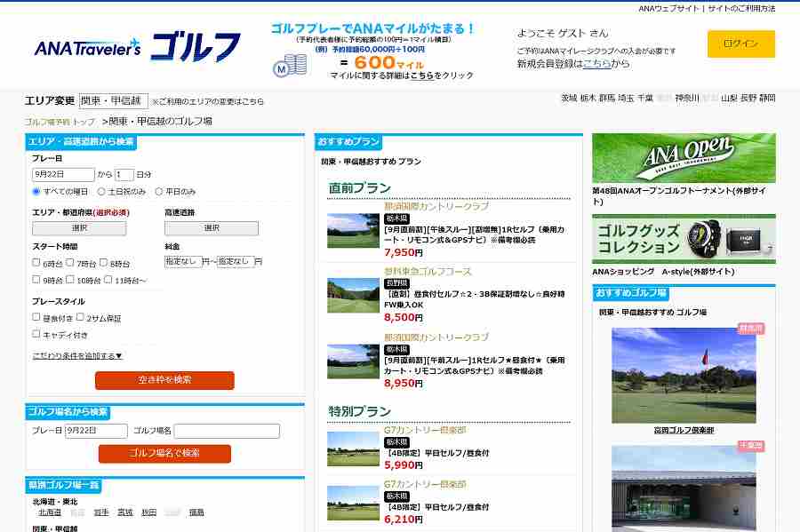Select the 土日祝のみ radio button
Image resolution: width=800 pixels, height=532 pixels.
(101, 192)
